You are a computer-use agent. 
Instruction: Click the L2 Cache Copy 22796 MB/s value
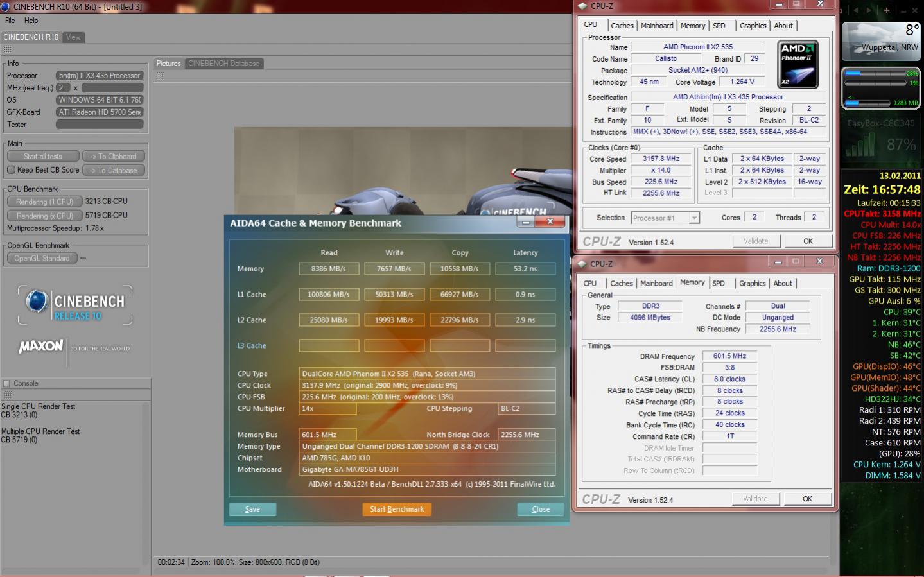point(460,320)
